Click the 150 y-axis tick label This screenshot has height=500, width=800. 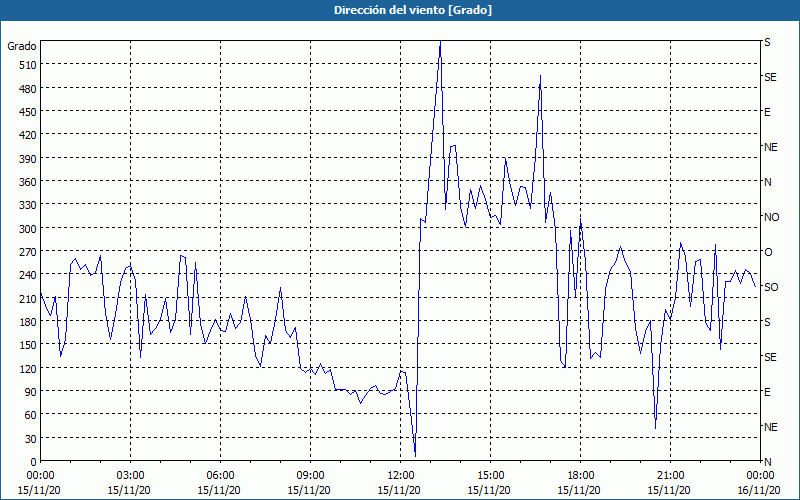(x=28, y=345)
